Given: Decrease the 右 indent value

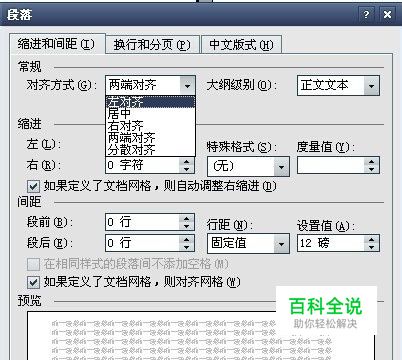Looking at the screenshot, I should point(187,169).
